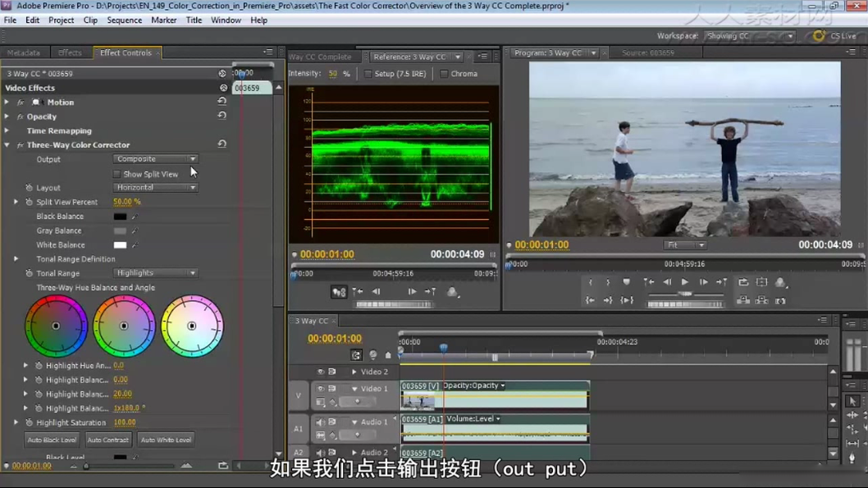Click the Loop button in Program monitor

click(743, 282)
